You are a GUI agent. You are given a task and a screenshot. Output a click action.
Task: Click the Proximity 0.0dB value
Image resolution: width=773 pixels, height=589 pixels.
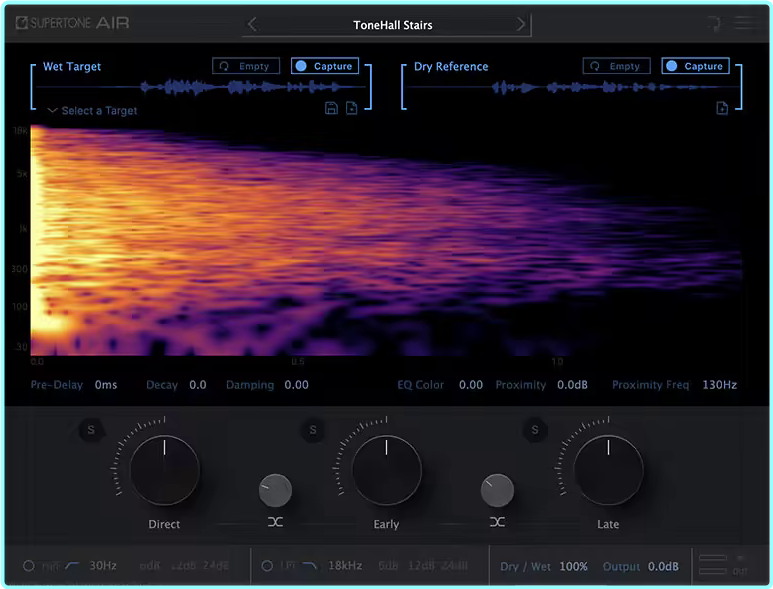coord(572,385)
